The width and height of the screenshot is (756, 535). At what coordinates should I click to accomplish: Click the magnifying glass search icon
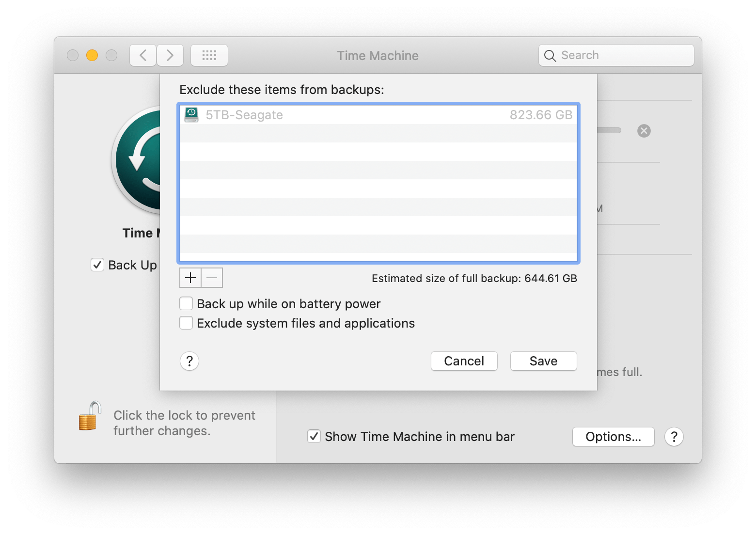pyautogui.click(x=550, y=56)
